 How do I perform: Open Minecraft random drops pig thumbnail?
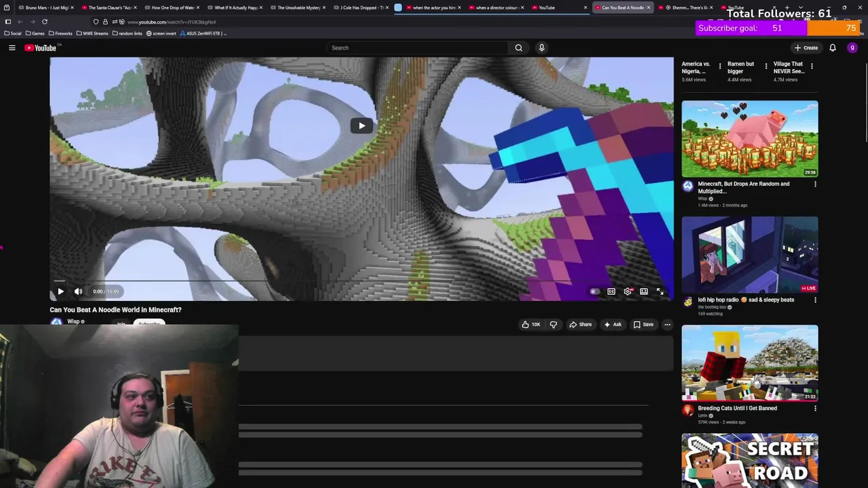coord(750,139)
